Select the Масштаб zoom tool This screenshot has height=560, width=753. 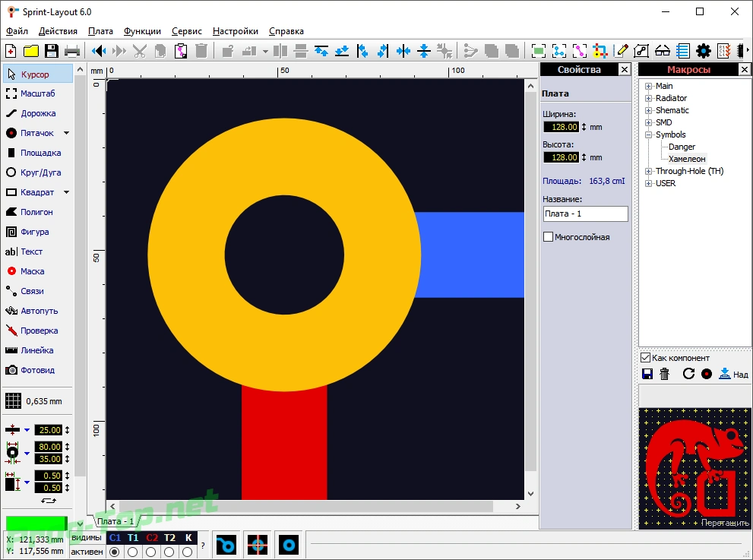38,93
